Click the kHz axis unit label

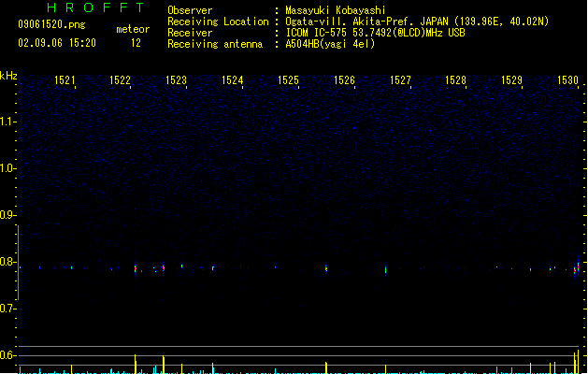tap(8, 76)
